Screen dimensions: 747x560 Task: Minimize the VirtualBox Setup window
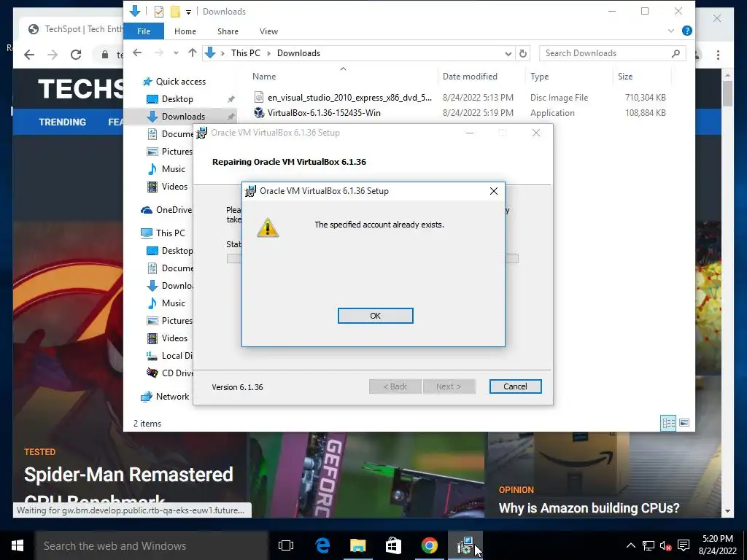coord(470,133)
